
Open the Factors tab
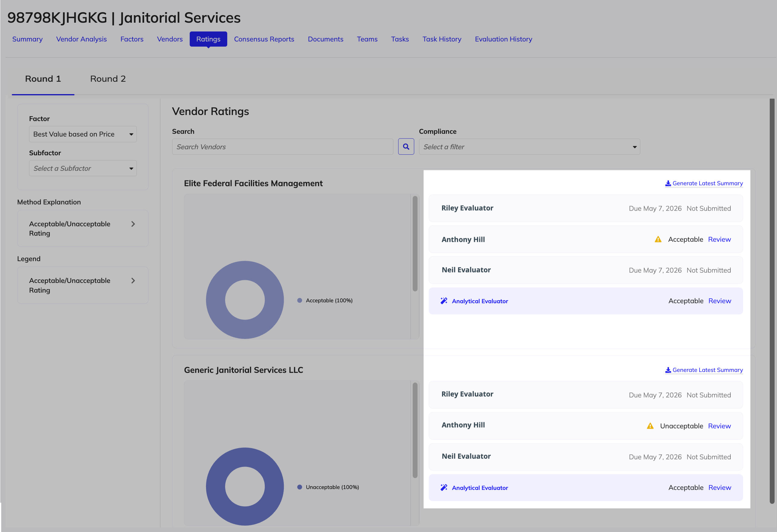tap(132, 39)
